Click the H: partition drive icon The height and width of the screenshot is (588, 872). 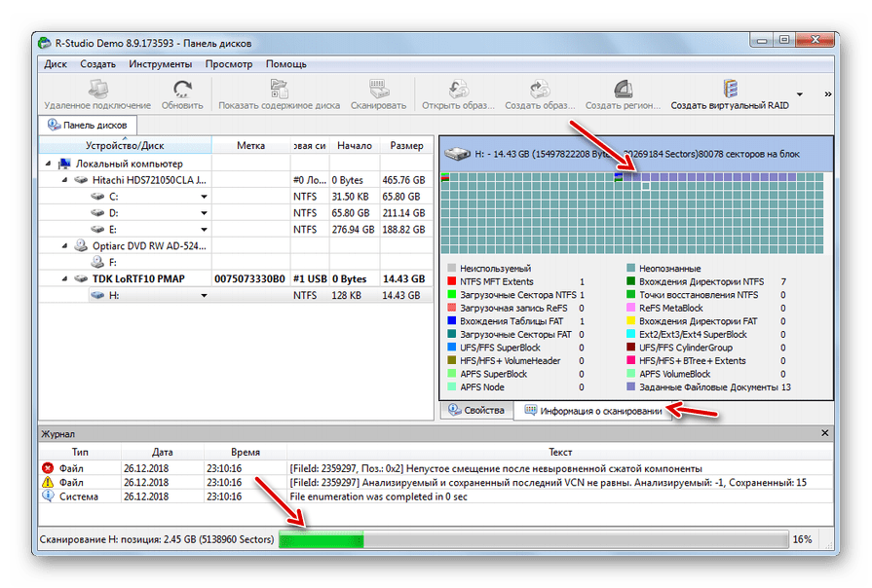point(97,295)
